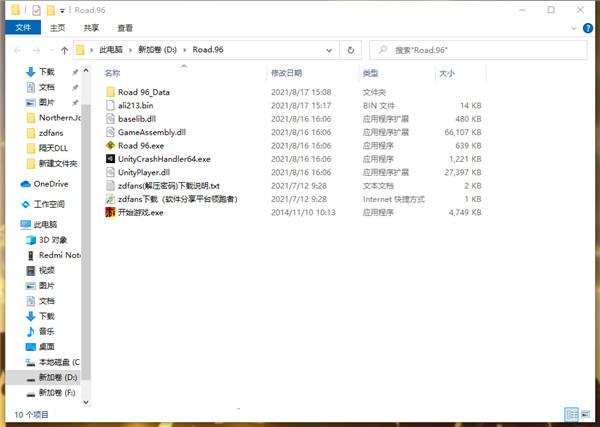
Task: Select the ali213.bin file icon
Action: pyautogui.click(x=111, y=105)
